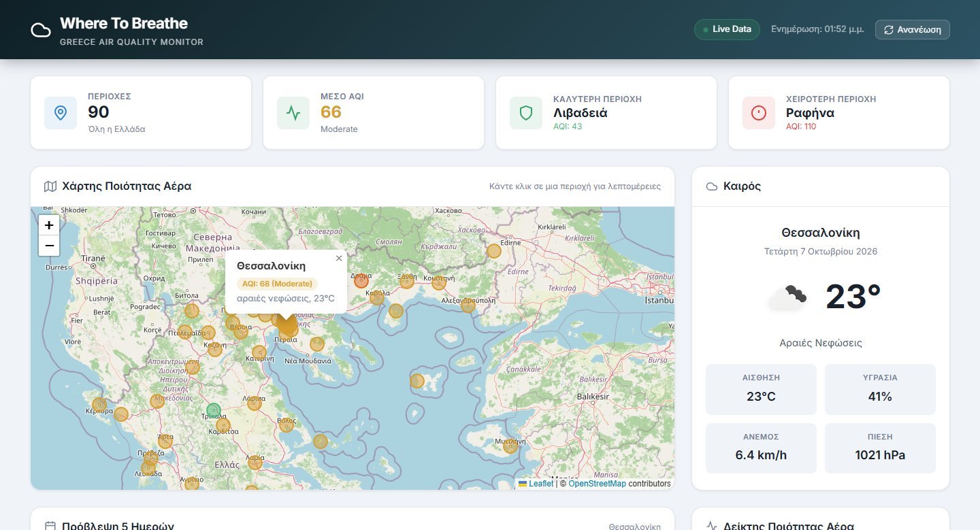Click the Πίεση 1021 hPa tile
980x530 pixels.
880,448
